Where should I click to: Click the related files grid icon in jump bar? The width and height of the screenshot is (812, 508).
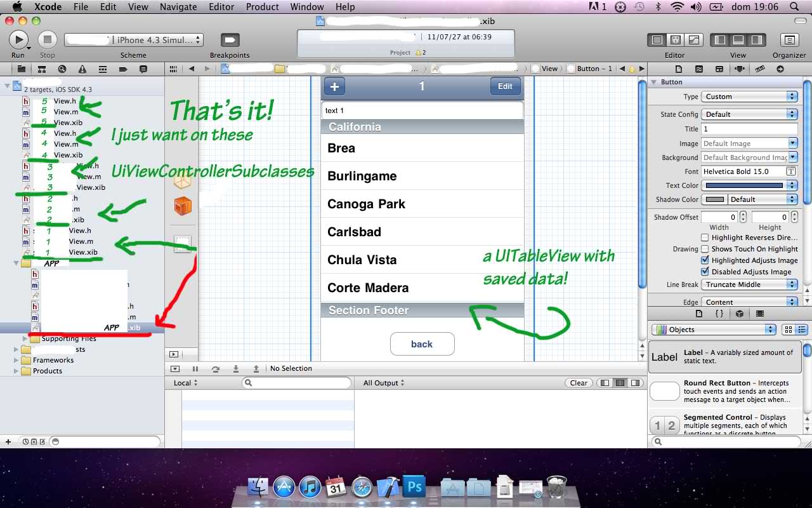(x=174, y=69)
